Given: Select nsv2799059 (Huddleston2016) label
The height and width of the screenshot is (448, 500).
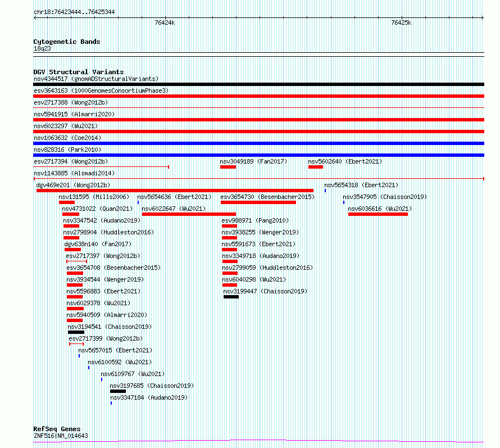Looking at the screenshot, I should click(x=267, y=268).
